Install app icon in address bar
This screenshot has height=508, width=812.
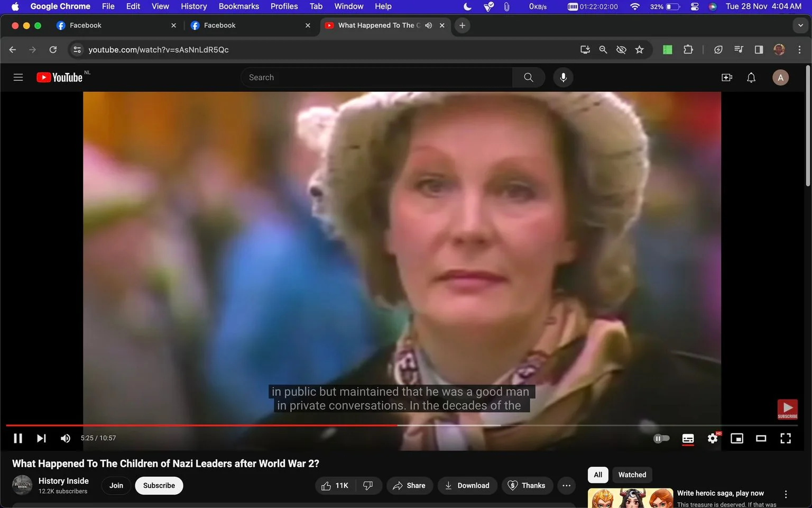pyautogui.click(x=585, y=50)
